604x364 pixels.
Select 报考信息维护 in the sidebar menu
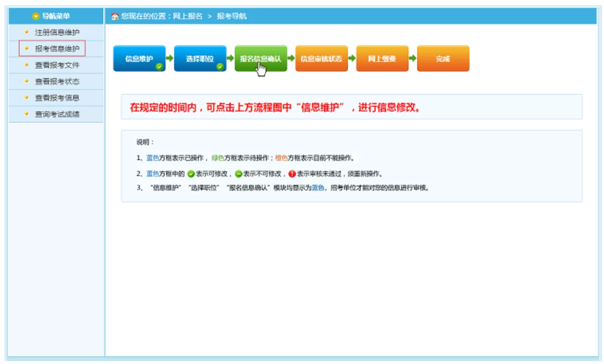(57, 49)
